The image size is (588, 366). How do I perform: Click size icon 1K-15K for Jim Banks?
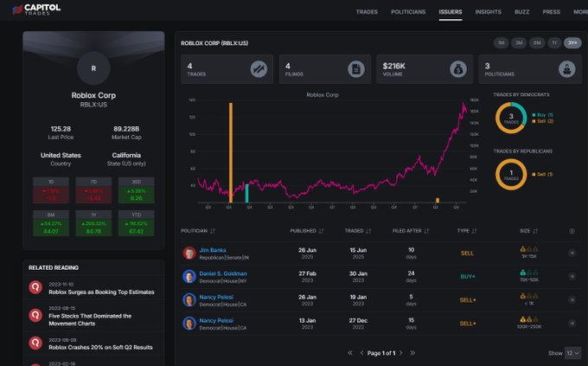click(528, 249)
